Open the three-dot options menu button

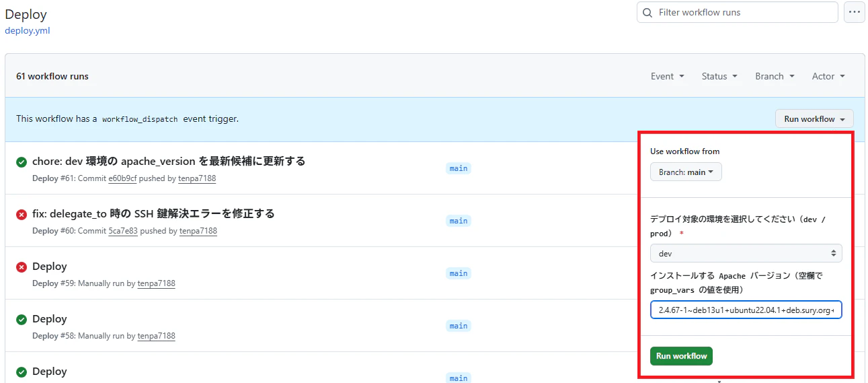[855, 12]
